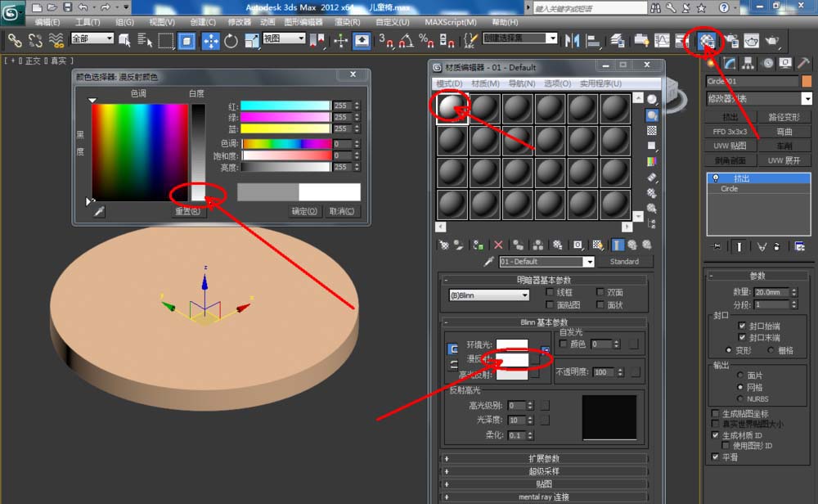818x504 pixels.
Task: Enable the 双面 two-sided checkbox
Action: (600, 292)
